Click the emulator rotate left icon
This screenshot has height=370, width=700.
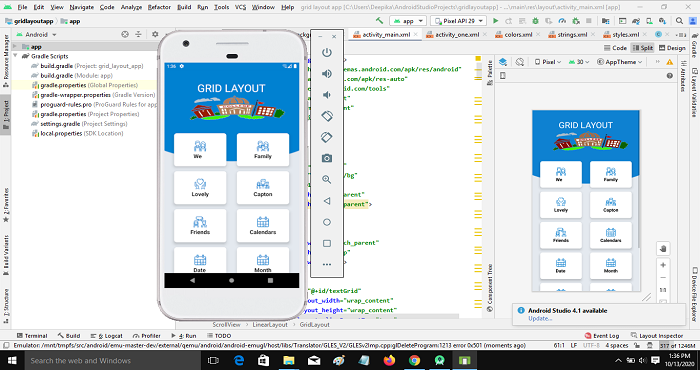327,116
